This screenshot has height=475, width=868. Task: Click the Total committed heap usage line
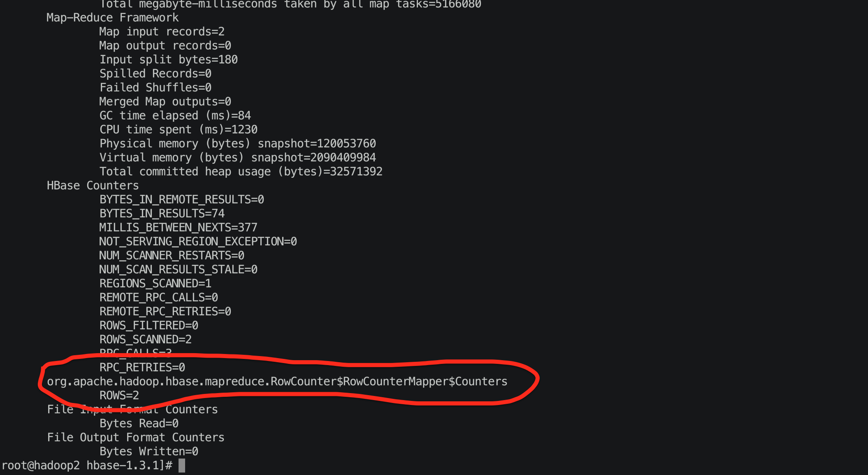click(x=241, y=172)
